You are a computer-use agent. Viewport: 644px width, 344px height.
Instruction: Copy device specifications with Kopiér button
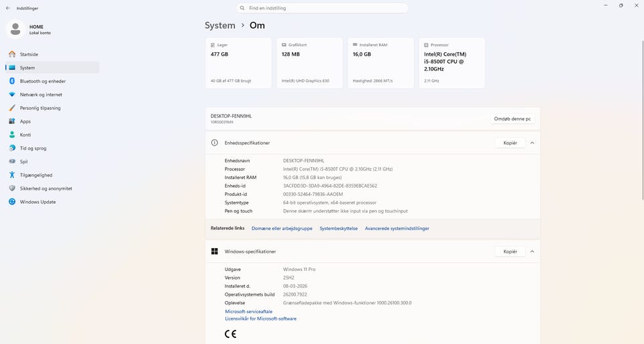click(x=510, y=143)
